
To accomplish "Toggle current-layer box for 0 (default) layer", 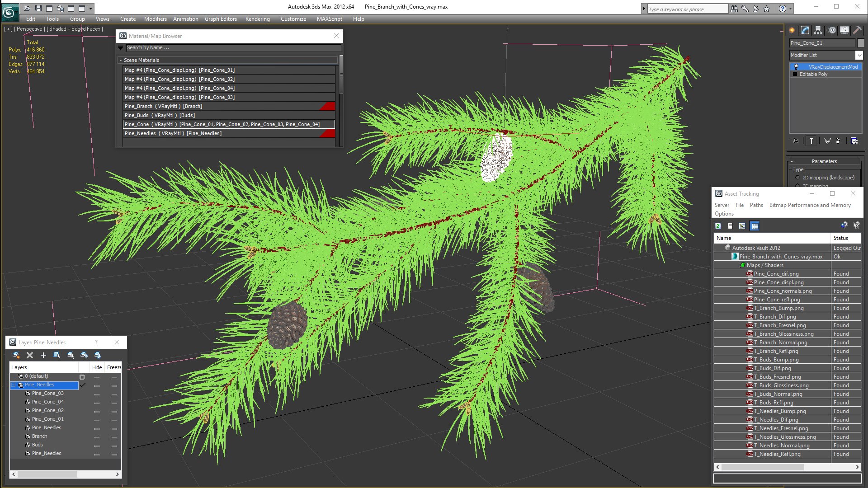I will 82,377.
